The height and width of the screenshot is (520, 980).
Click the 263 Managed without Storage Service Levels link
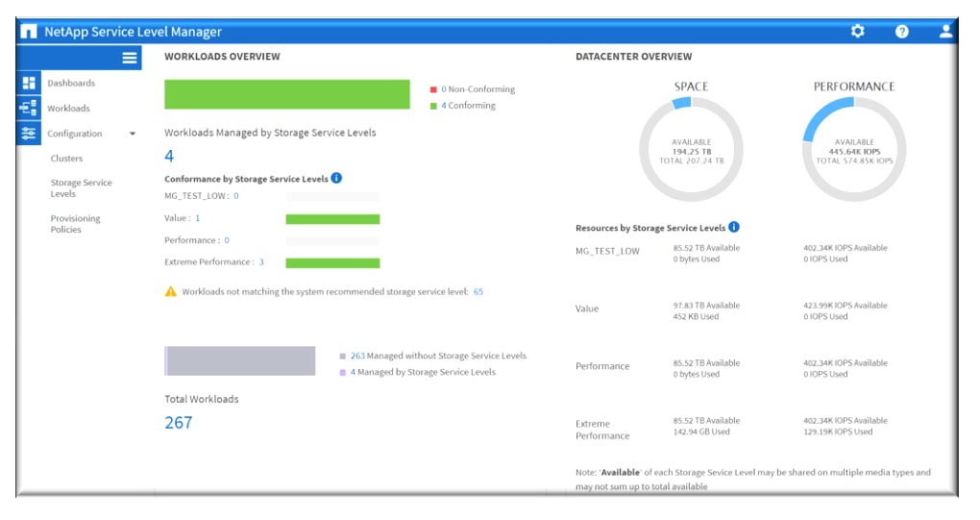tap(357, 356)
